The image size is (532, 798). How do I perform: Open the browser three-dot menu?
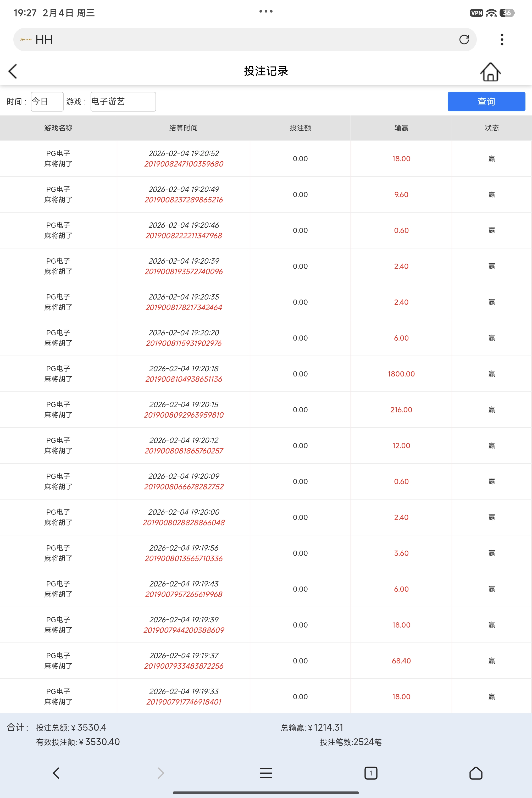pyautogui.click(x=502, y=40)
